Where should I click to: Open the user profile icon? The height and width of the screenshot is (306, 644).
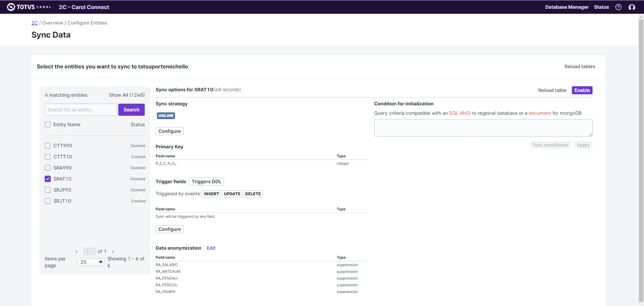(x=632, y=7)
